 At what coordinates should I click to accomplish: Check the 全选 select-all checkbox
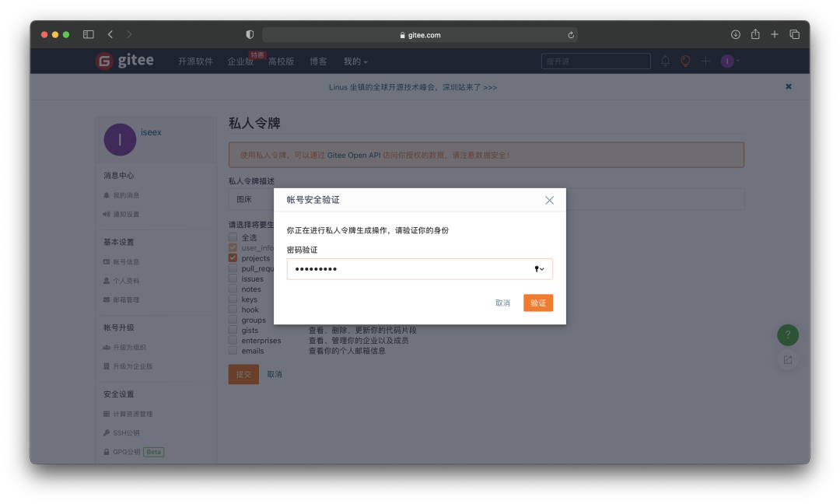pyautogui.click(x=232, y=237)
